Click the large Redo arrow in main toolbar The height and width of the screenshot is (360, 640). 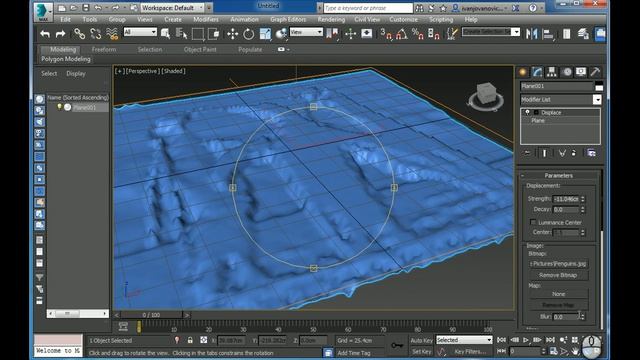coord(60,34)
